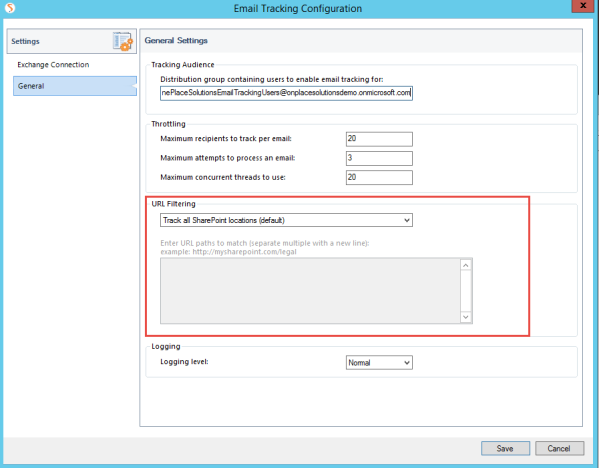The image size is (599, 468).
Task: Select the General settings item
Action: point(75,86)
